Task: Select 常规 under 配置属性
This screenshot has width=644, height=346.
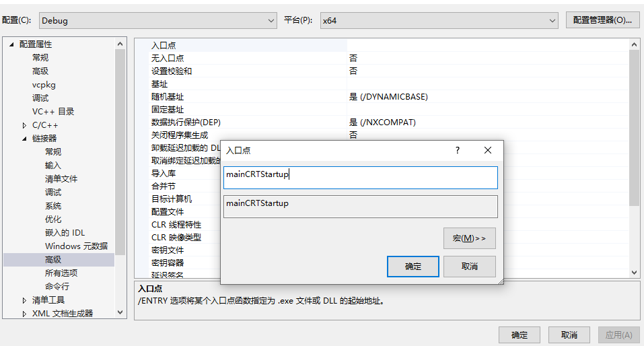Action: point(40,57)
